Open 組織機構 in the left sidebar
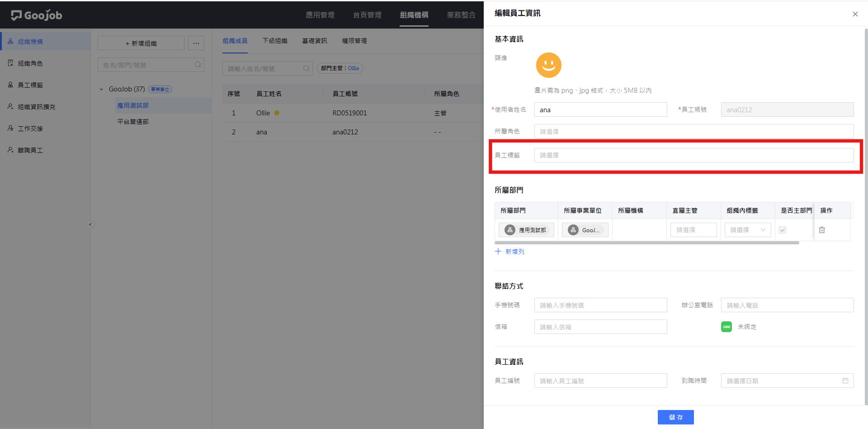This screenshot has width=868, height=429. point(45,42)
